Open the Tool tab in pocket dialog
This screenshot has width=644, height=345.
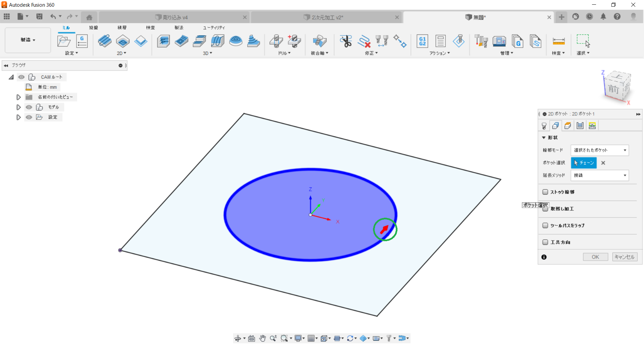tap(544, 126)
